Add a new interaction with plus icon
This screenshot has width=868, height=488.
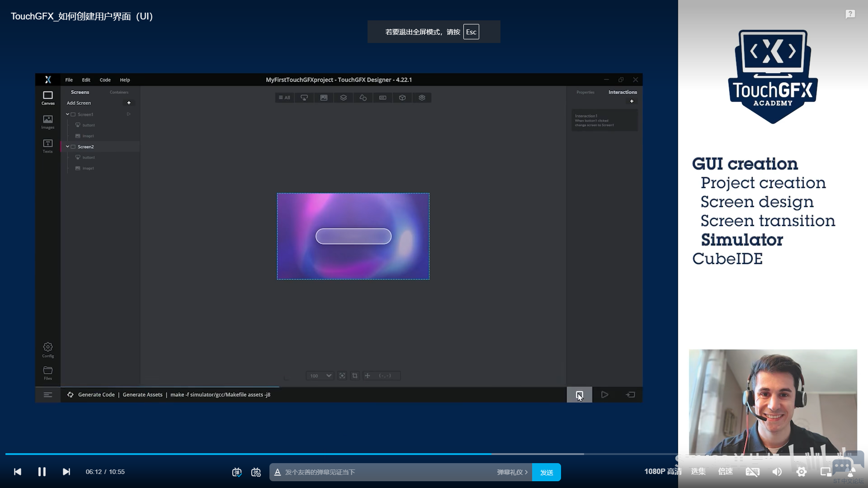(632, 101)
